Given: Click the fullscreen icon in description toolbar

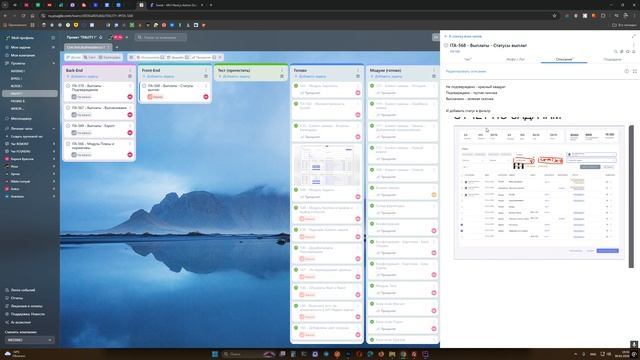Looking at the screenshot, I should (635, 71).
